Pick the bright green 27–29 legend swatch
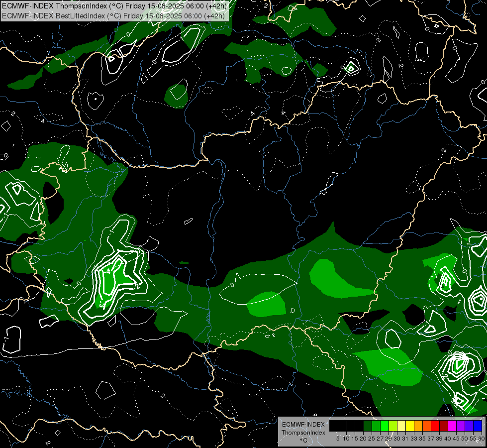This screenshot has width=487, height=448. click(385, 426)
